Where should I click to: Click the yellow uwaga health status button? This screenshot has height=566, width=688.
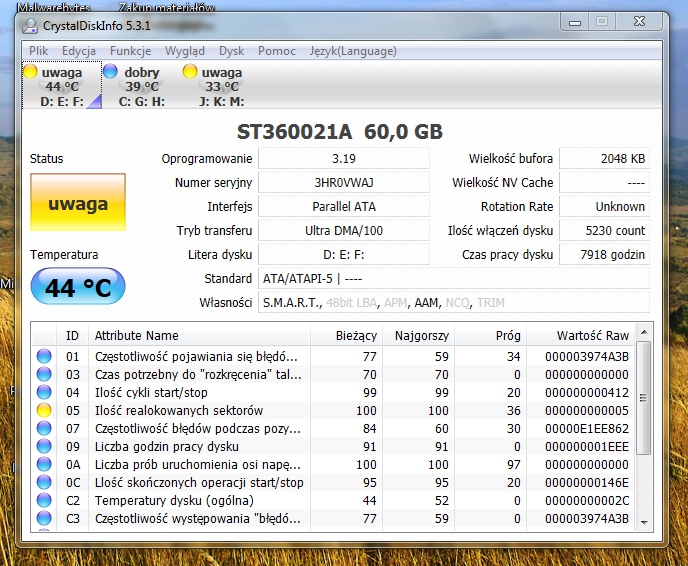coord(78,202)
